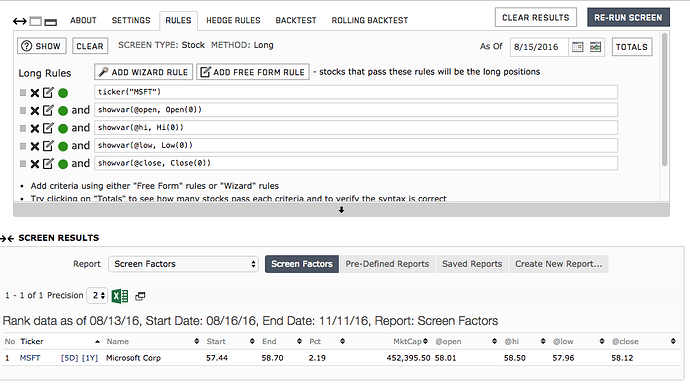
Task: Open the Report Screen Factors dropdown
Action: [x=183, y=264]
